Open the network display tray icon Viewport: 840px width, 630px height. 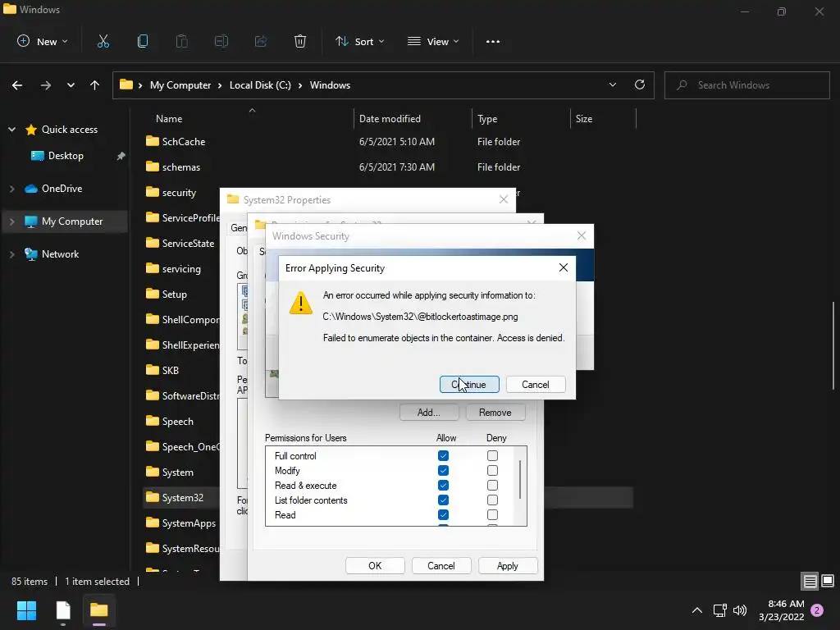point(719,610)
